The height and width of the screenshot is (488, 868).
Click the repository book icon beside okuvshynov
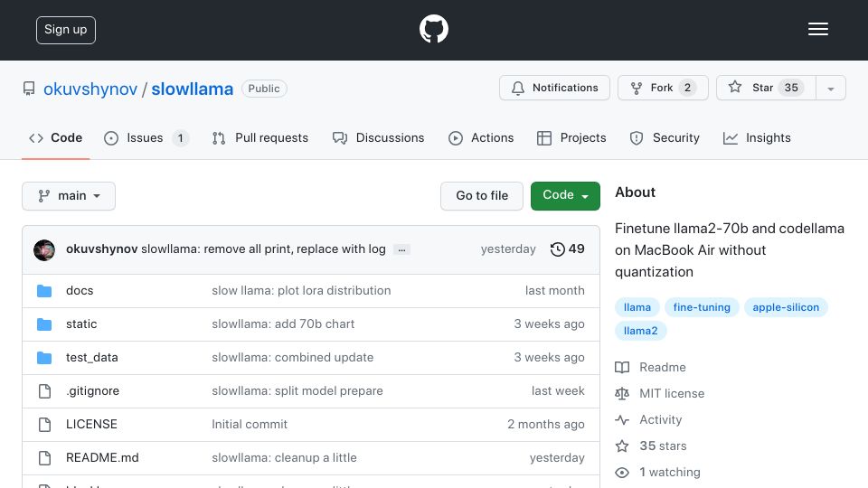click(x=29, y=89)
